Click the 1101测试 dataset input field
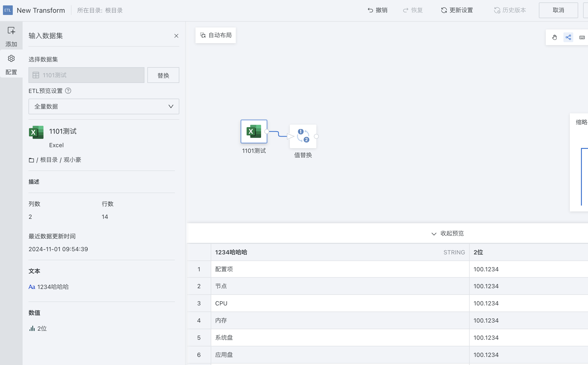Image resolution: width=588 pixels, height=365 pixels. [86, 75]
